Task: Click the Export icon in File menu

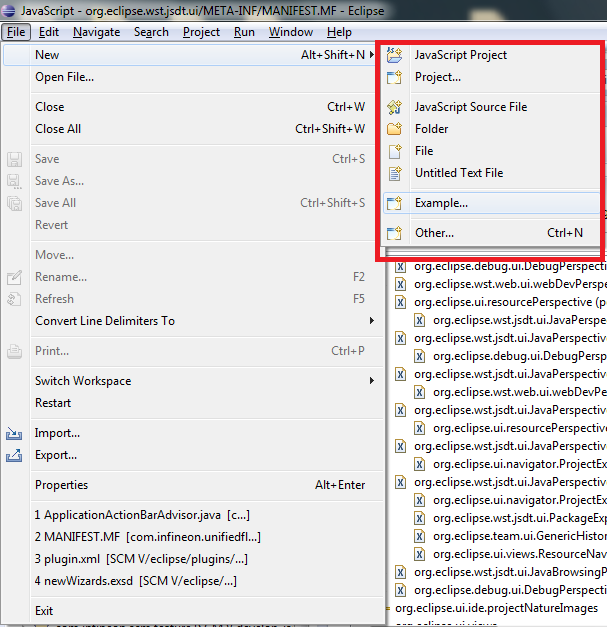Action: tap(14, 455)
